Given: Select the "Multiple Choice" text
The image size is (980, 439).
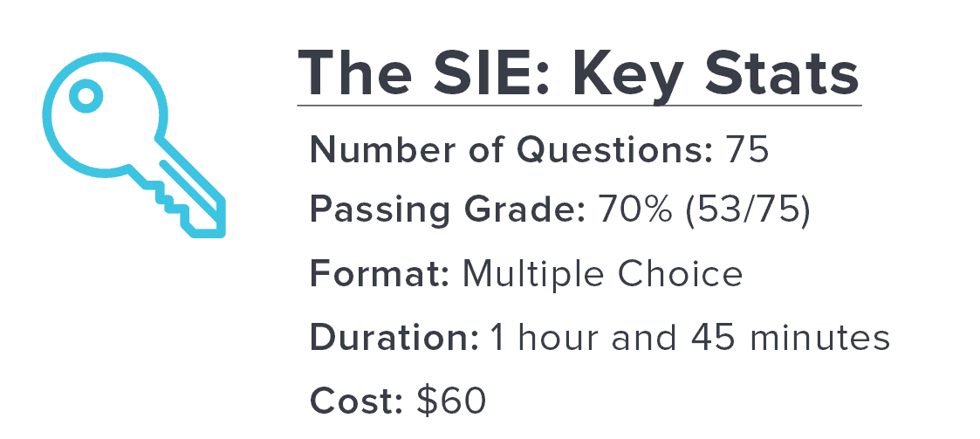Looking at the screenshot, I should pyautogui.click(x=602, y=273).
